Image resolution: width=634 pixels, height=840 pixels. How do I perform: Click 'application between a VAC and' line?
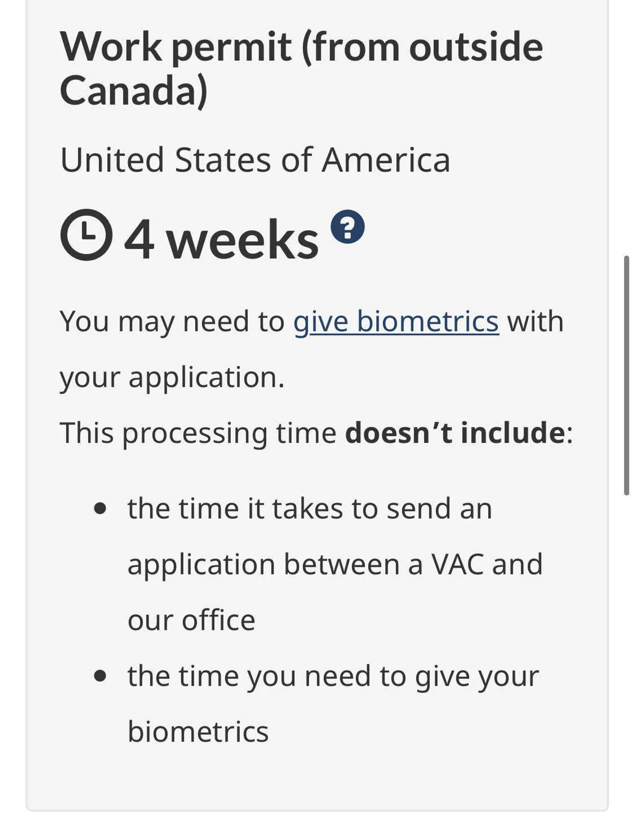335,564
